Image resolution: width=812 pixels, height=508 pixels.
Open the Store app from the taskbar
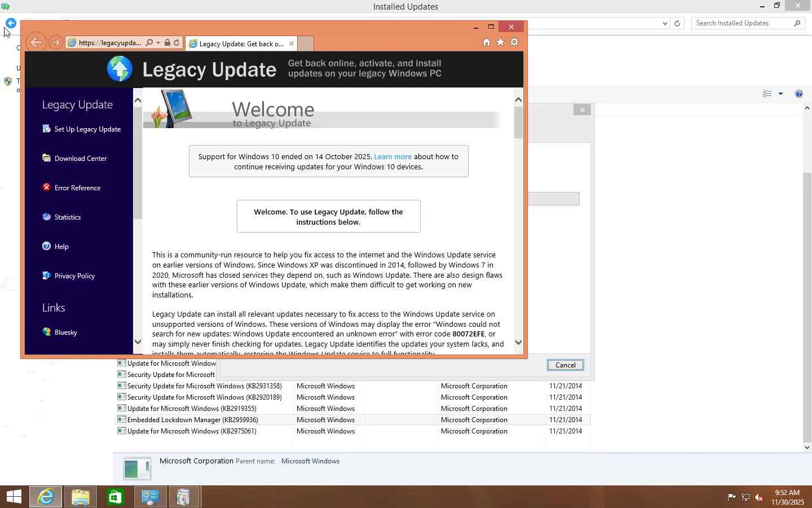click(115, 497)
